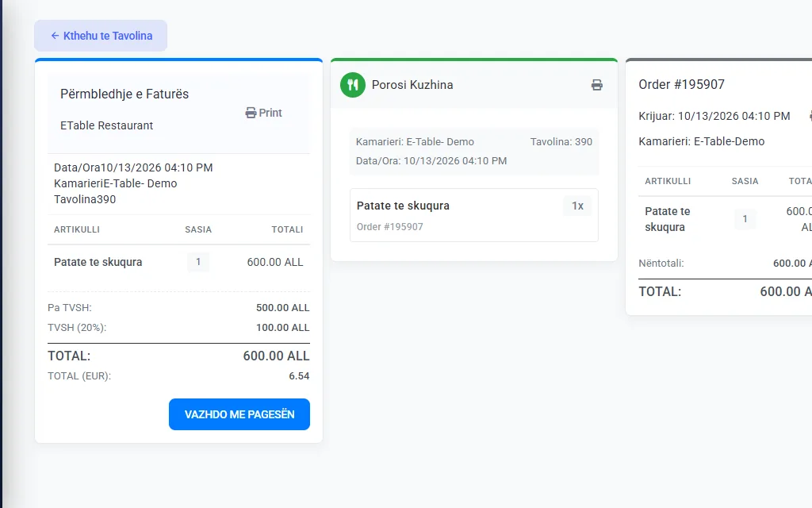The image size is (812, 508).
Task: Select the 6.54 euro total
Action: pos(299,376)
